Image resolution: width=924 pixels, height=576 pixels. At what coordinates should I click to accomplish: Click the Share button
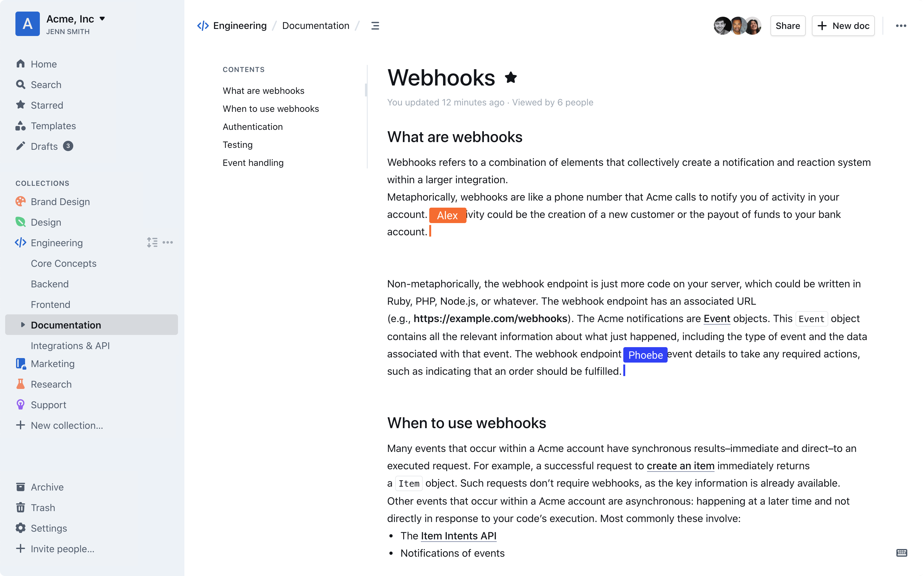(787, 25)
